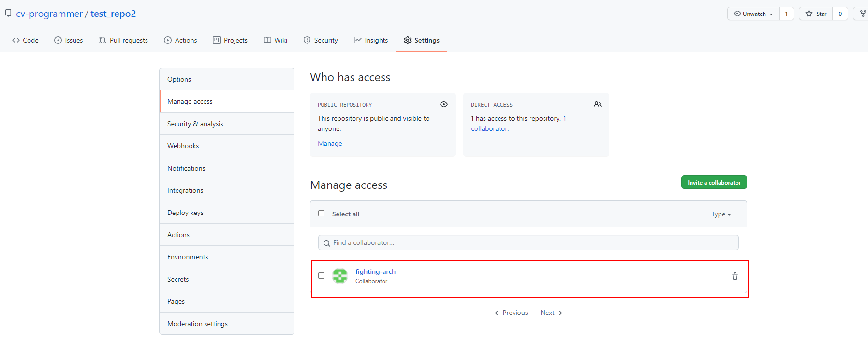The width and height of the screenshot is (868, 342).
Task: Click the magnifier icon in collaborator search
Action: tap(327, 243)
